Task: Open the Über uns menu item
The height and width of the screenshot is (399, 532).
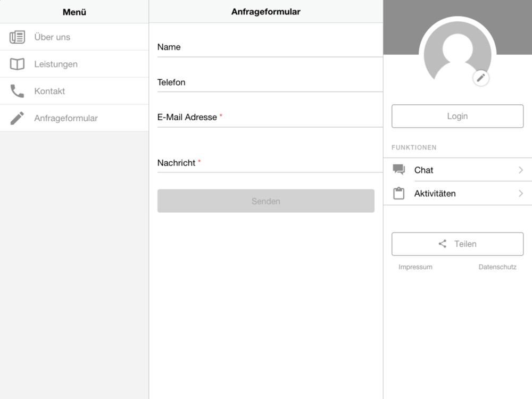Action: (x=74, y=37)
